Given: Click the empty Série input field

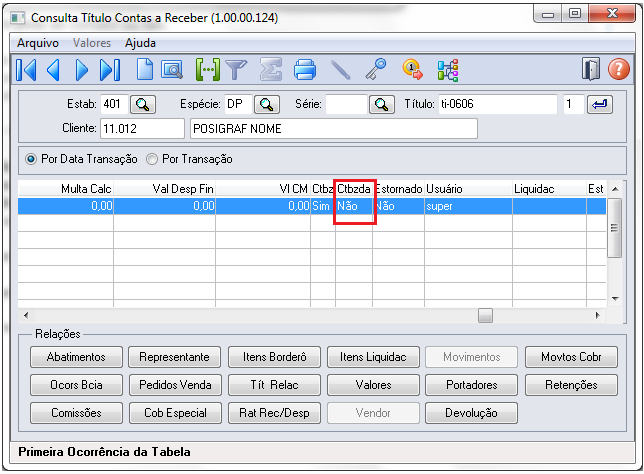Looking at the screenshot, I should pos(346,104).
